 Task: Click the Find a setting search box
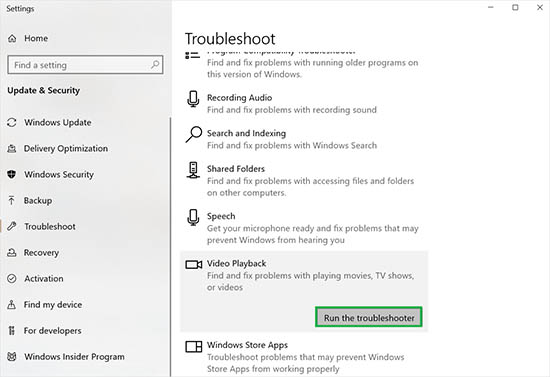coord(85,65)
